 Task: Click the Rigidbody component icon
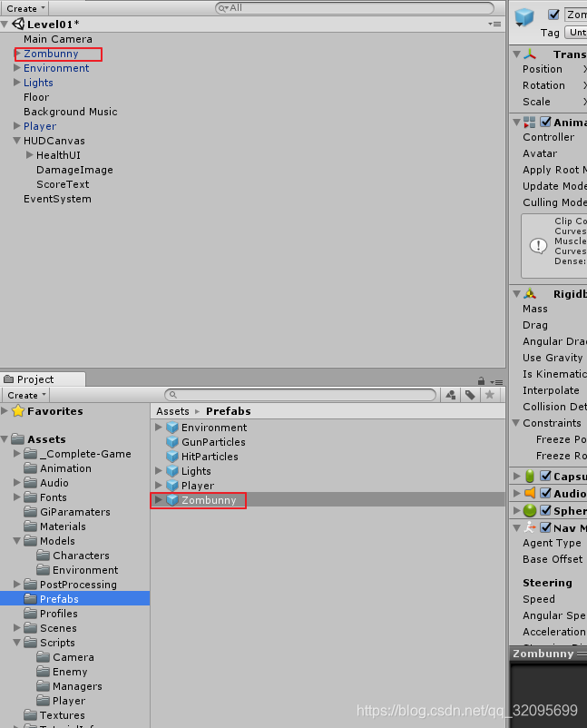click(530, 294)
